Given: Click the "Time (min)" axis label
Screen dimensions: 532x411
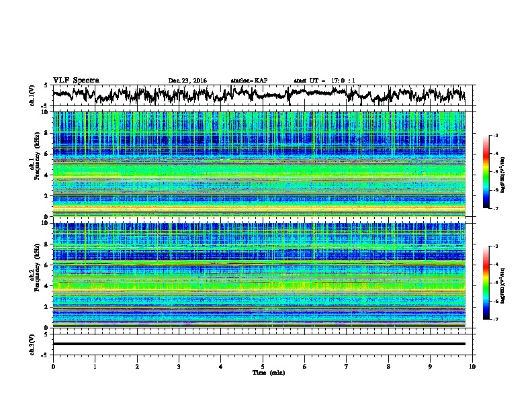Looking at the screenshot, I should click(x=269, y=373).
